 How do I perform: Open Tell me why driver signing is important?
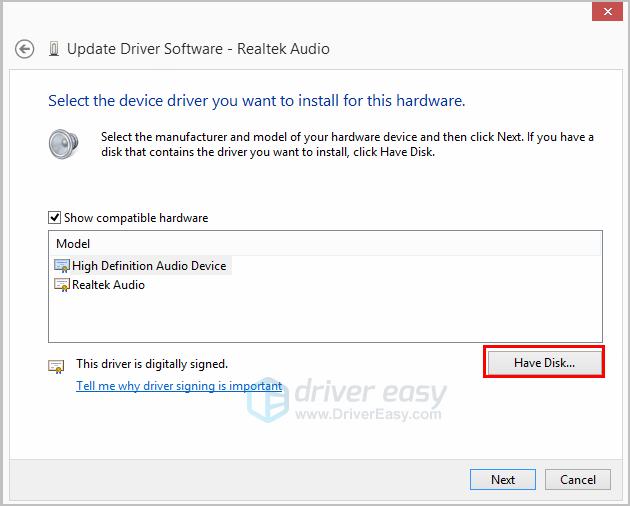(x=179, y=386)
